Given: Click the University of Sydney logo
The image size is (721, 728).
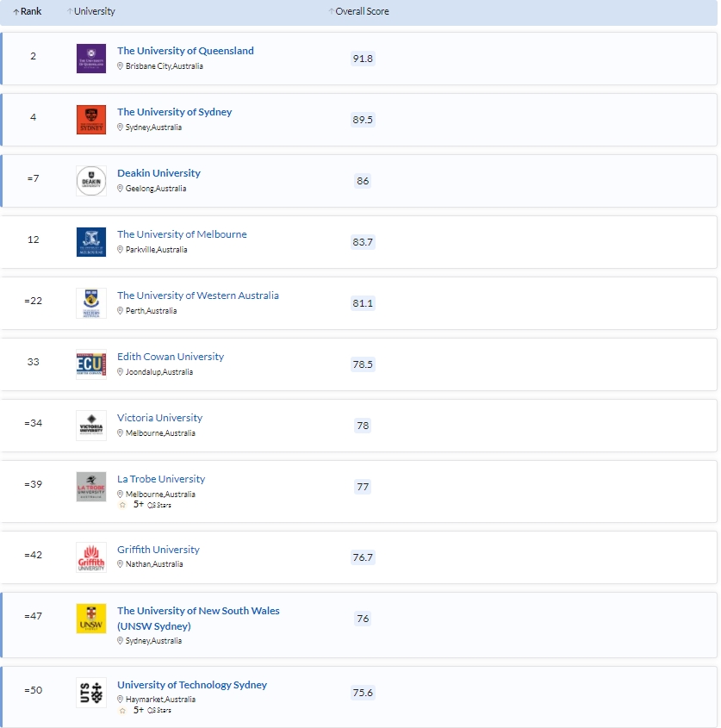Looking at the screenshot, I should click(91, 120).
